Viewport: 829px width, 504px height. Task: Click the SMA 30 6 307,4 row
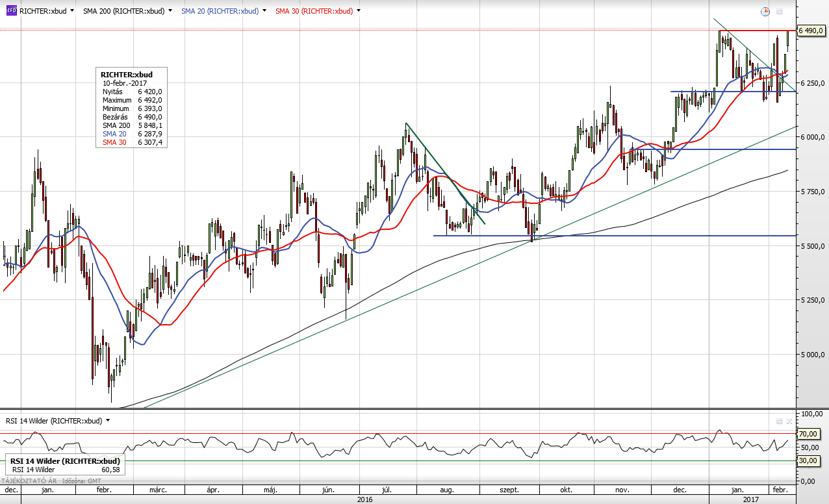(132, 142)
